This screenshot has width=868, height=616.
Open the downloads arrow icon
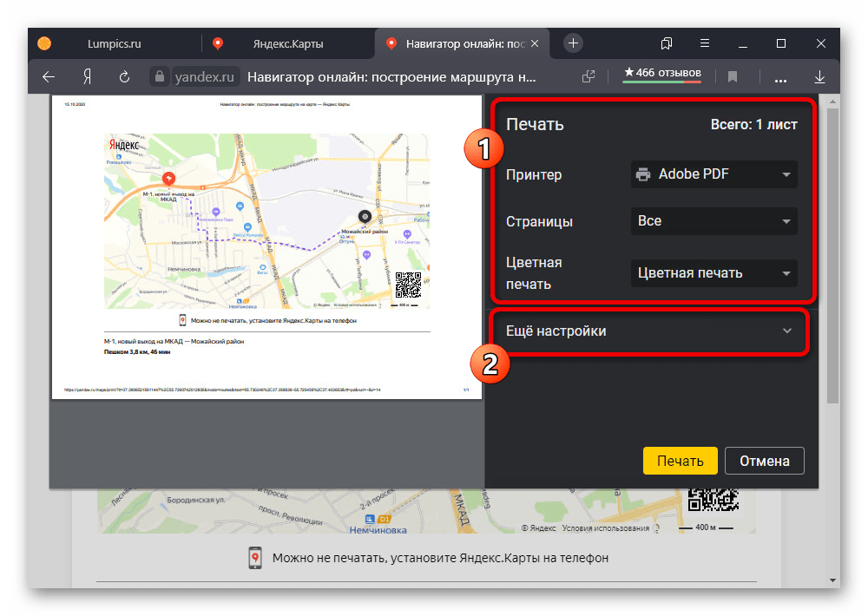pyautogui.click(x=819, y=76)
